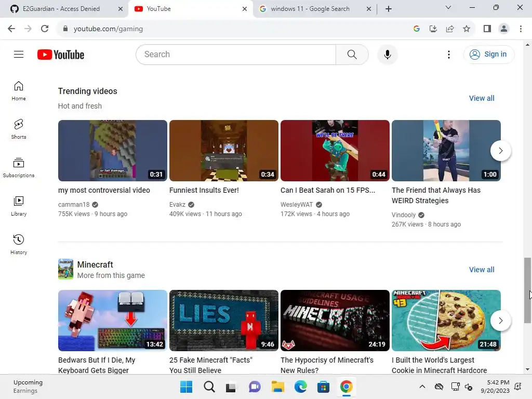
Task: Start voice search with microphone icon
Action: point(387,54)
